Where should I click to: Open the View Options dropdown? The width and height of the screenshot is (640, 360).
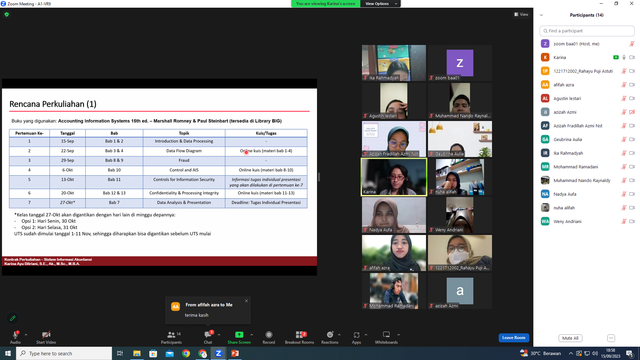(x=380, y=4)
